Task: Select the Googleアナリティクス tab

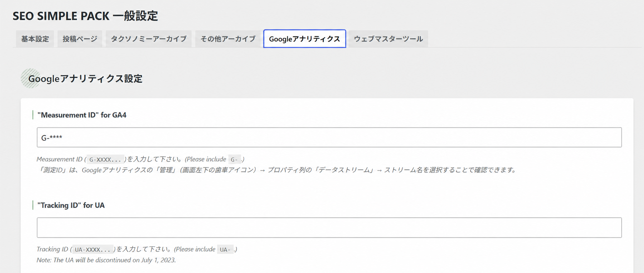Action: (x=304, y=39)
